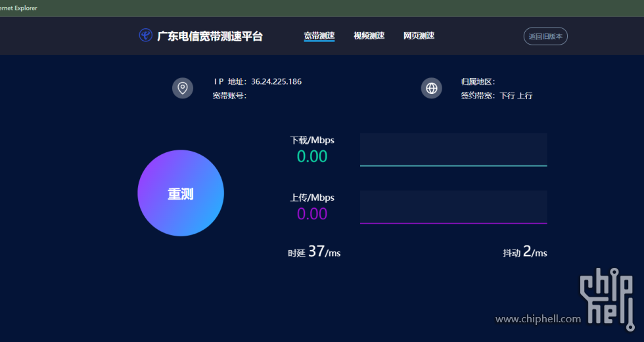This screenshot has height=342, width=644.
Task: Click the location pin icon
Action: point(183,88)
